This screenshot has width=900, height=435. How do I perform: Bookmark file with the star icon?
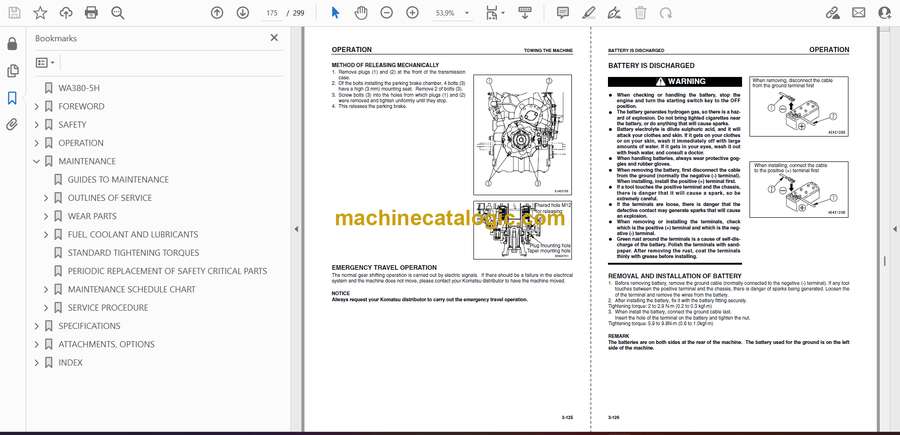40,13
